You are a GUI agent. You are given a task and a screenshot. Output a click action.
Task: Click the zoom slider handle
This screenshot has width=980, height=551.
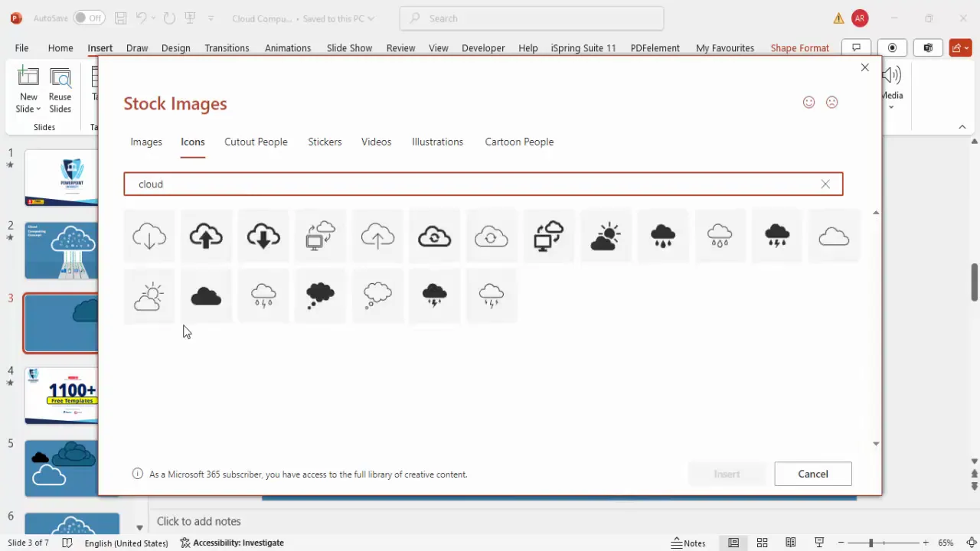pos(871,543)
